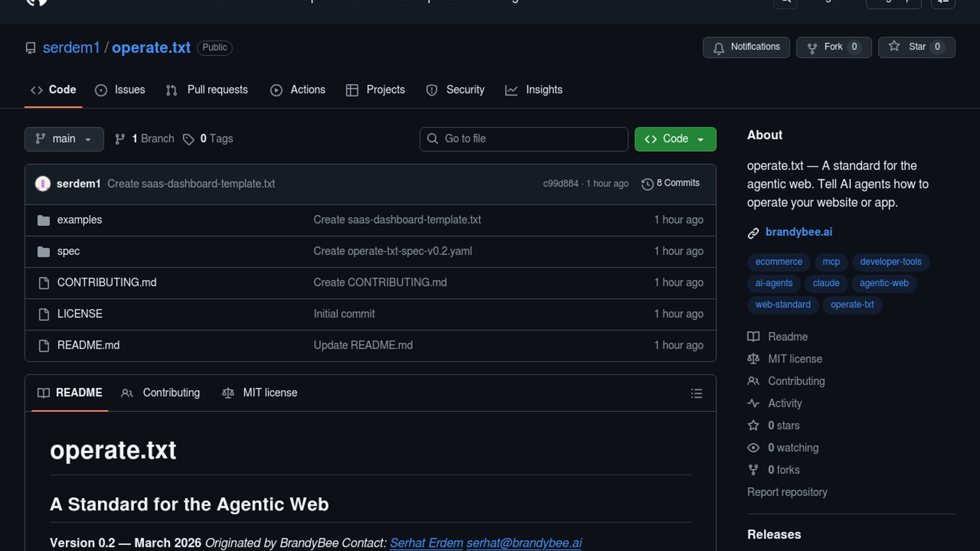Click the Activity pulse icon in sidebar
This screenshot has height=551, width=980.
[753, 404]
